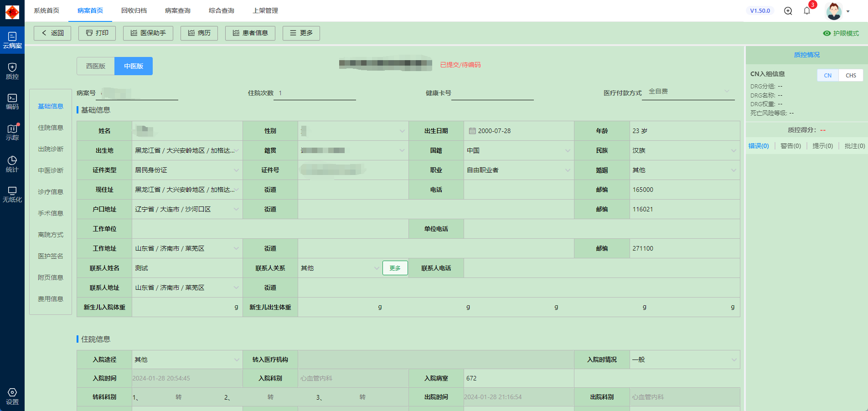Open 证件类型 dropdown
The image size is (868, 411).
187,170
